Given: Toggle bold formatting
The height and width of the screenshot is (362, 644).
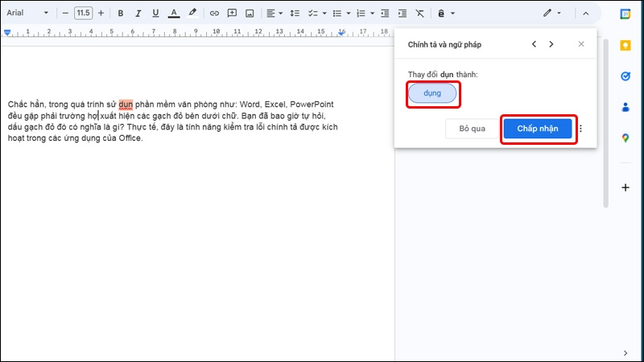Looking at the screenshot, I should coord(120,13).
